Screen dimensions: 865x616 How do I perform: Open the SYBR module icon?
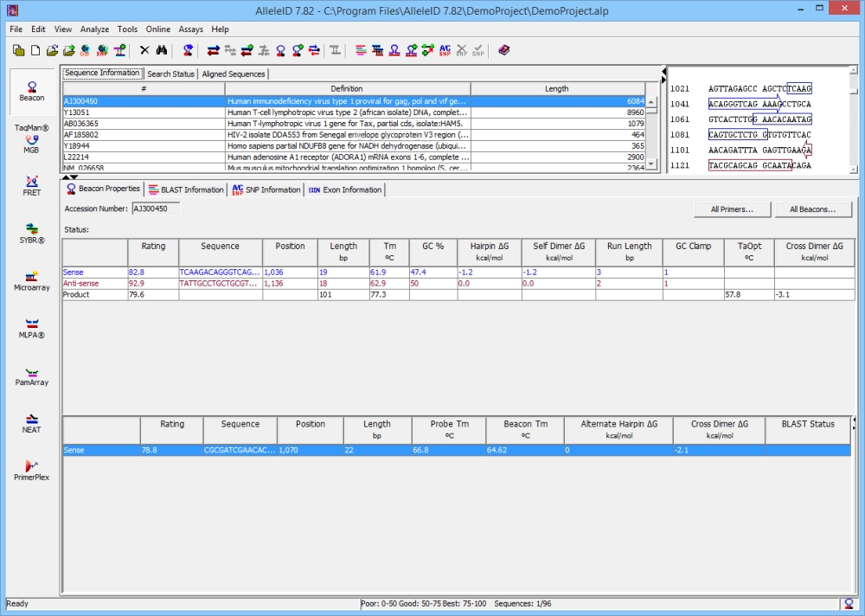point(32,234)
